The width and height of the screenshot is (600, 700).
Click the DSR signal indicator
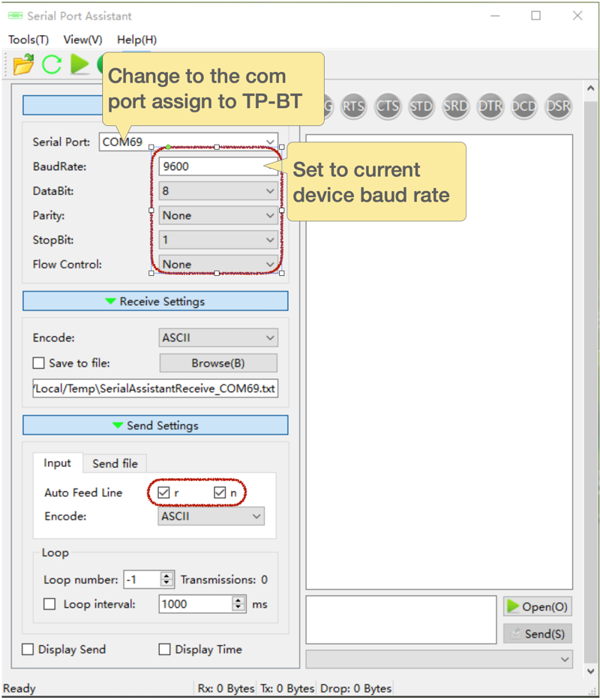pyautogui.click(x=558, y=106)
